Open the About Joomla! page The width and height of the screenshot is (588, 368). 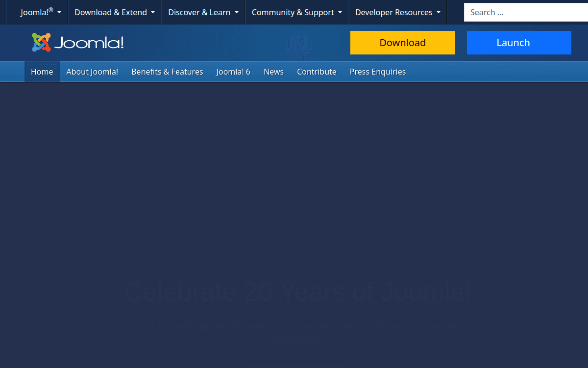(x=92, y=71)
